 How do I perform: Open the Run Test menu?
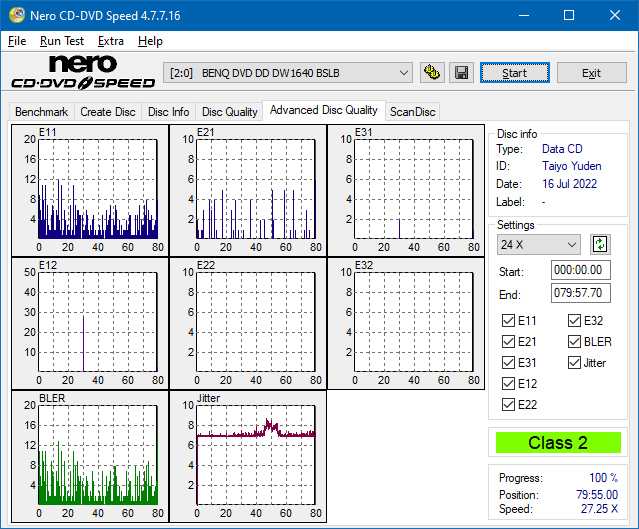(62, 41)
